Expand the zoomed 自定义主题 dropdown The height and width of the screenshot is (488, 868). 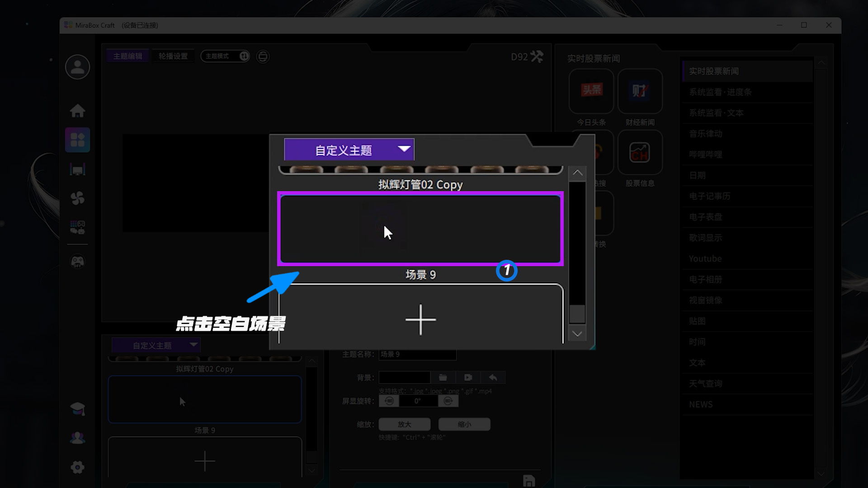click(349, 150)
